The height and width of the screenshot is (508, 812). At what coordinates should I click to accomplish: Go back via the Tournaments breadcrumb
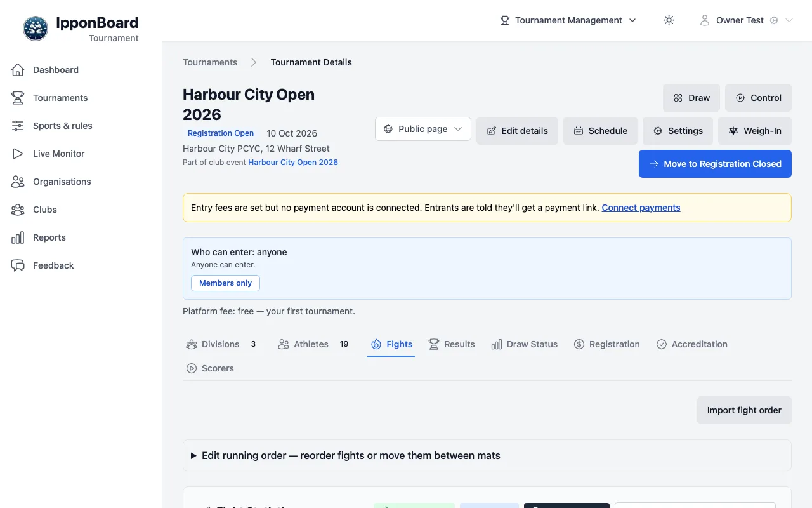pos(210,62)
